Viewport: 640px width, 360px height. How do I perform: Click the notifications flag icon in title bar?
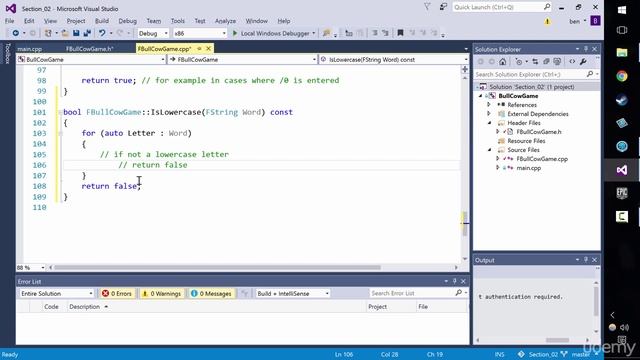point(427,7)
